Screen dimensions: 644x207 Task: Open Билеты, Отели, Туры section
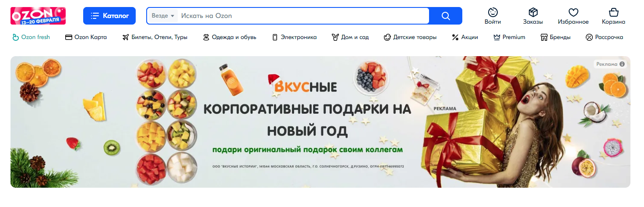(155, 37)
